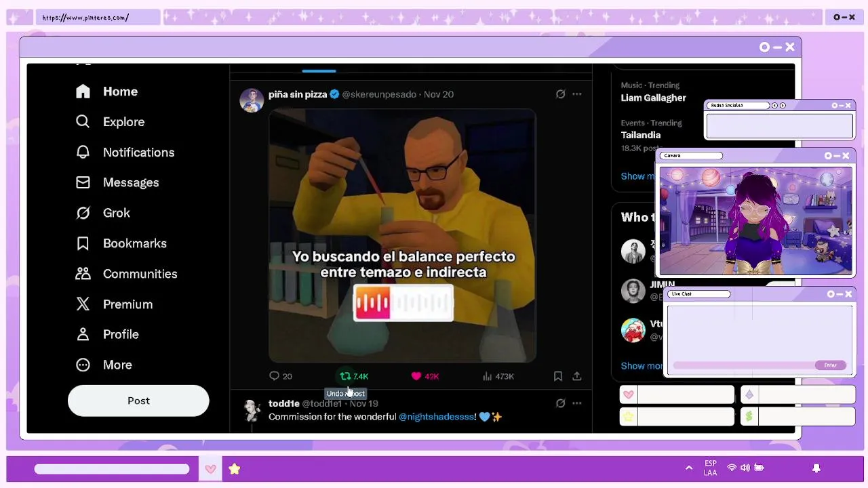
Task: Open the piña sin pizza profile avatar
Action: [x=252, y=100]
